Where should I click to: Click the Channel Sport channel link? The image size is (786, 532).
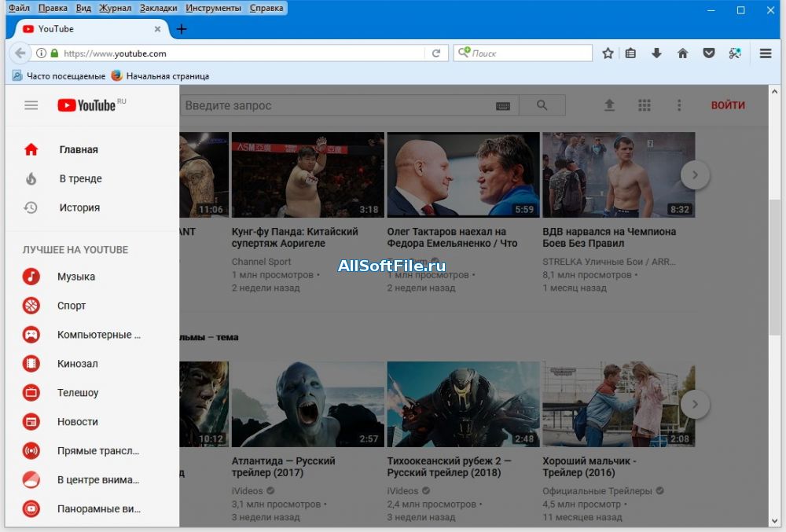tap(261, 262)
